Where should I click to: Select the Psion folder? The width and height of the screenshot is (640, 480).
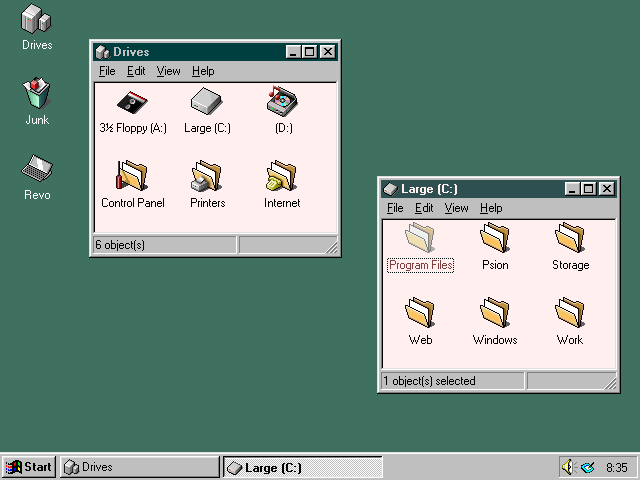pyautogui.click(x=495, y=240)
